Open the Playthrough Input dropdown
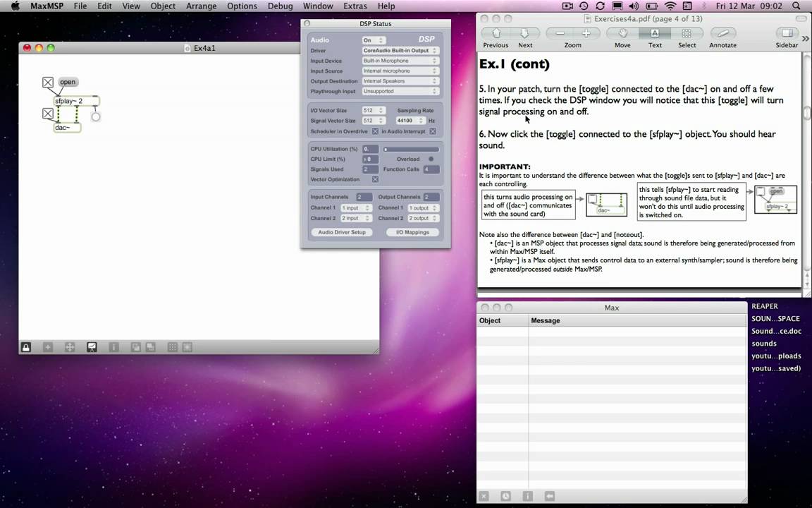The height and width of the screenshot is (508, 812). coord(400,91)
